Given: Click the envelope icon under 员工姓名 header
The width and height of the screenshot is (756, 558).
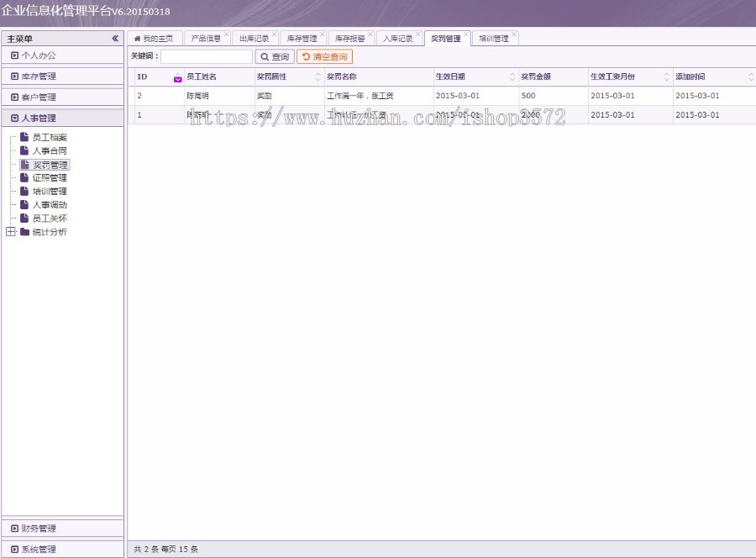Looking at the screenshot, I should (x=176, y=77).
